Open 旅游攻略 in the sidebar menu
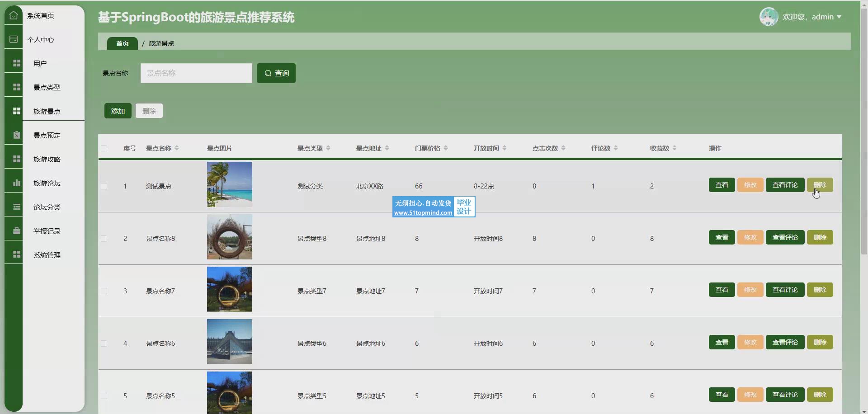Screen dimensions: 868x414 point(47,159)
